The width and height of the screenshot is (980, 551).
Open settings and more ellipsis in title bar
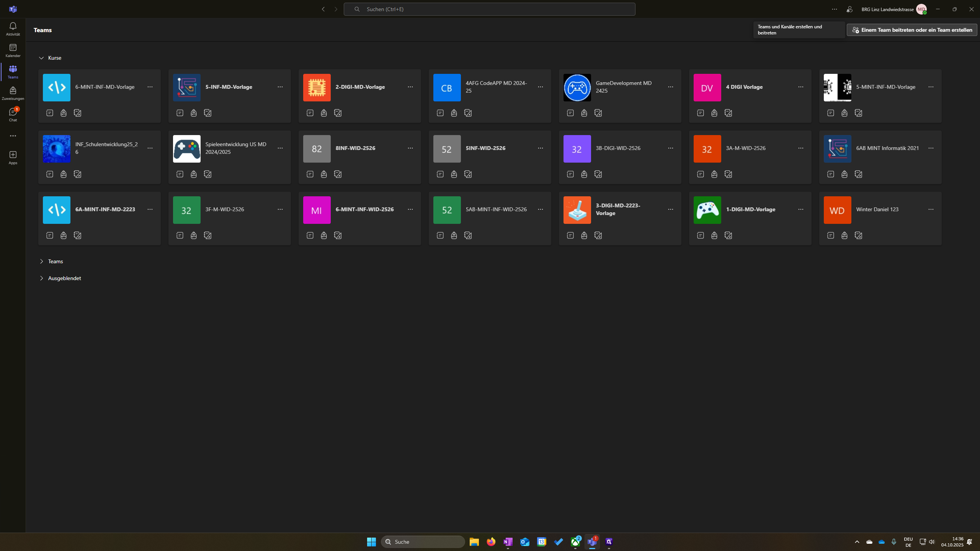(834, 9)
